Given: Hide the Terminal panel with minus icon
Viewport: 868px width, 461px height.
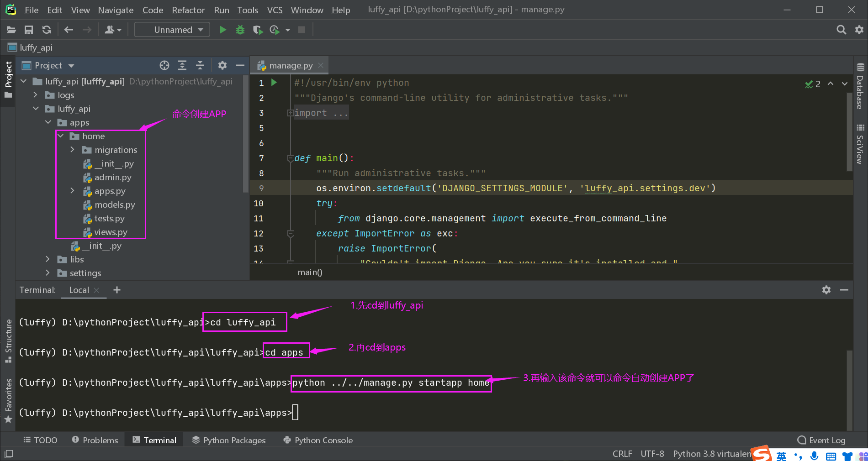Looking at the screenshot, I should click(844, 290).
